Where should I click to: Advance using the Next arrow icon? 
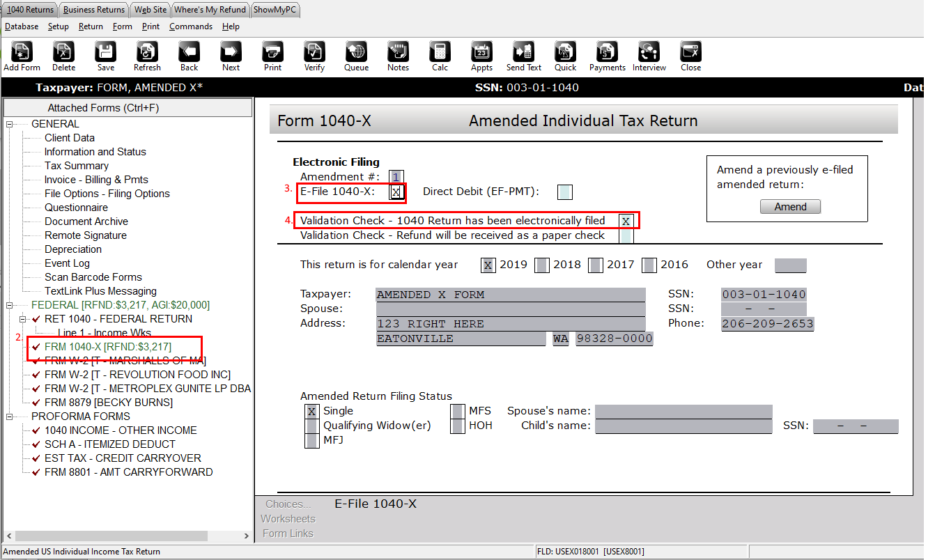(x=231, y=52)
